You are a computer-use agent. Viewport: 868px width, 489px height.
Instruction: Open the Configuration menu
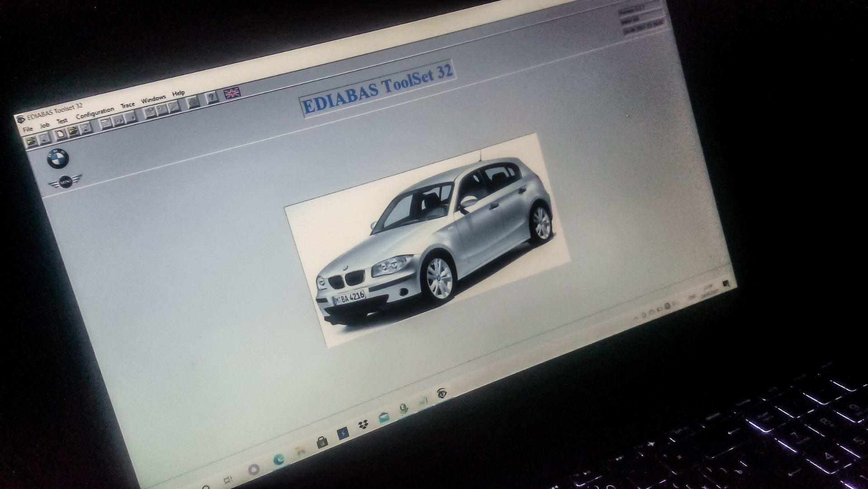click(x=95, y=113)
